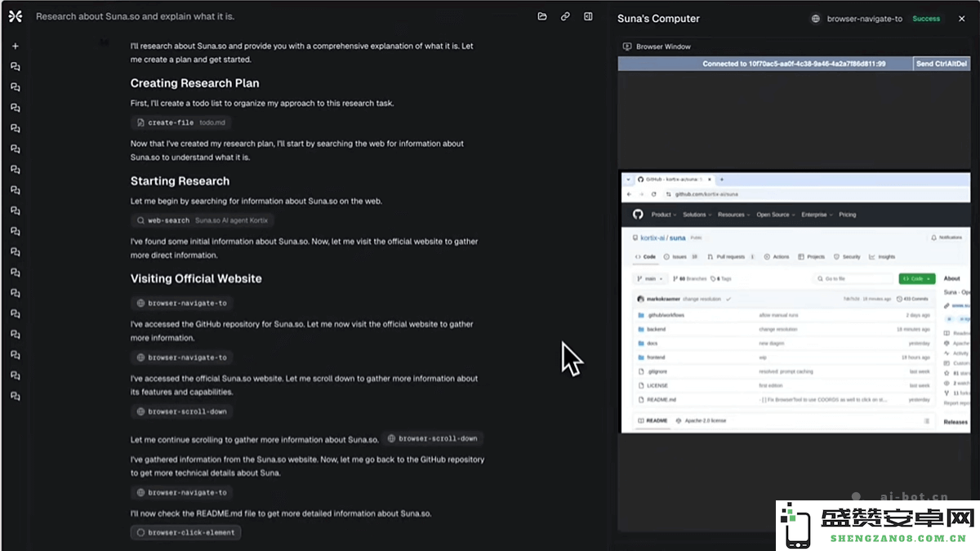Open the LICENSE file
This screenshot has height=551, width=980.
coord(657,385)
